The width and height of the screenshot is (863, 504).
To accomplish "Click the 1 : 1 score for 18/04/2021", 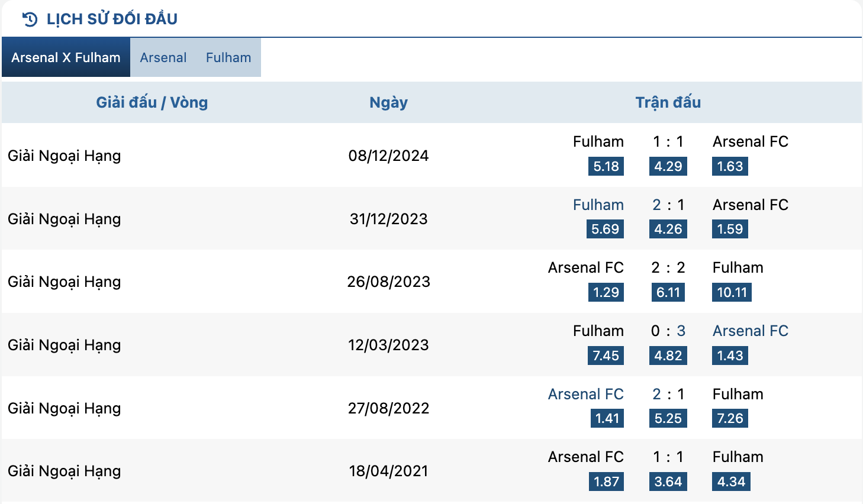I will click(668, 457).
